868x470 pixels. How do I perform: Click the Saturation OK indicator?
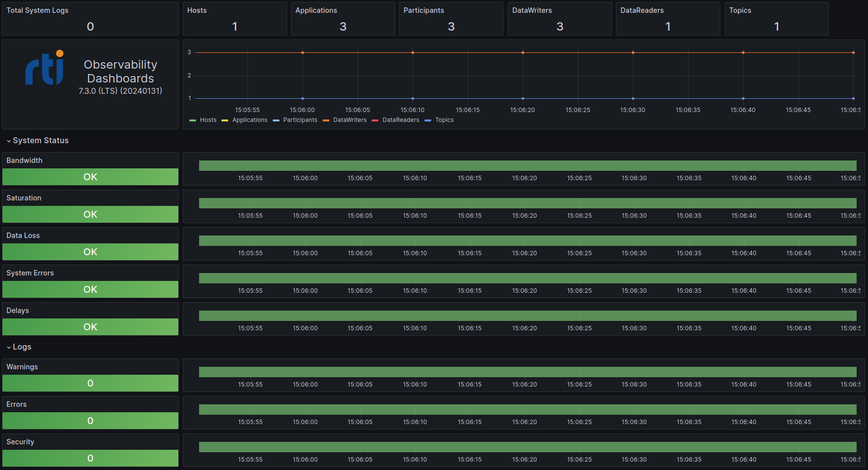90,214
